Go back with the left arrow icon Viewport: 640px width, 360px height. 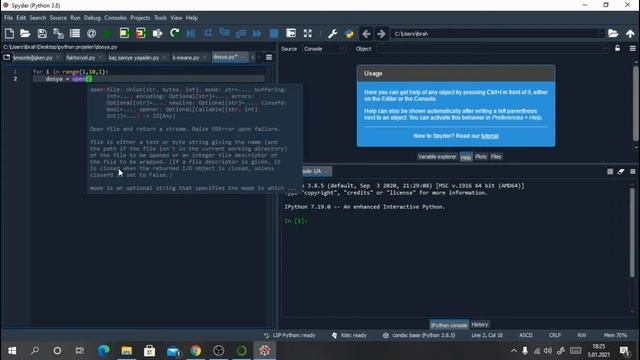366,33
